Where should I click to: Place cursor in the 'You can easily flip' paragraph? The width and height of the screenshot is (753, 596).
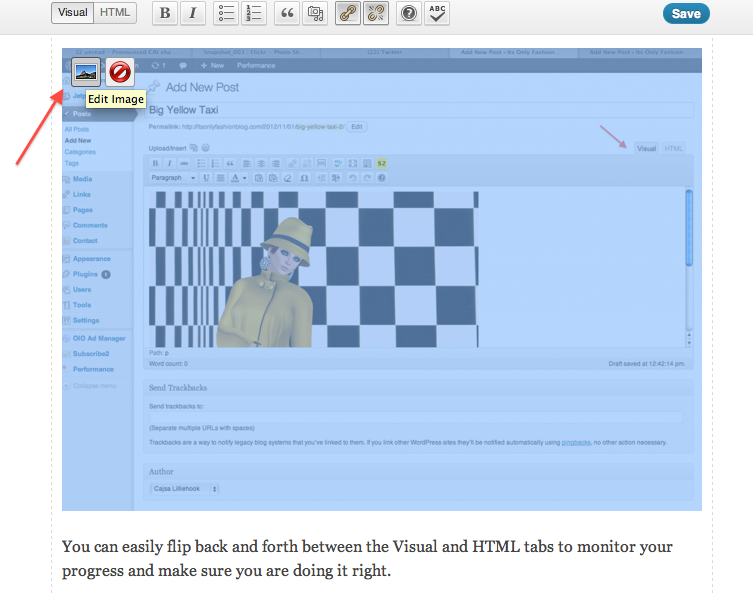pos(366,558)
